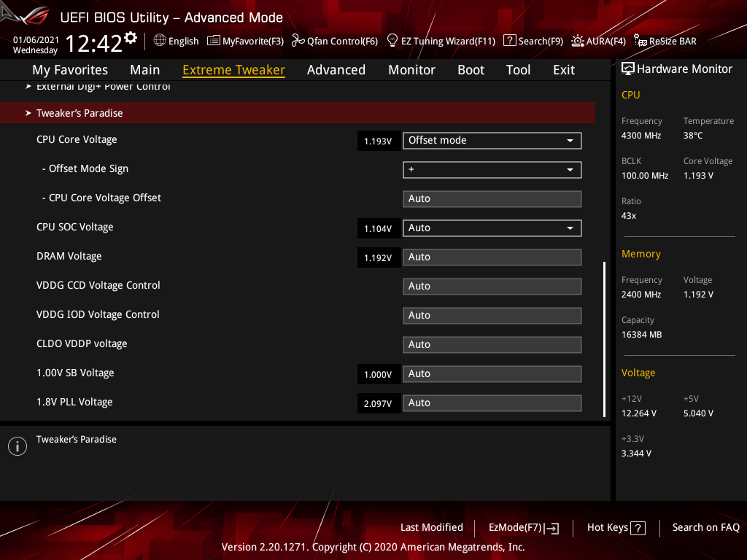
Task: Click the 43x ratio value
Action: coord(629,215)
